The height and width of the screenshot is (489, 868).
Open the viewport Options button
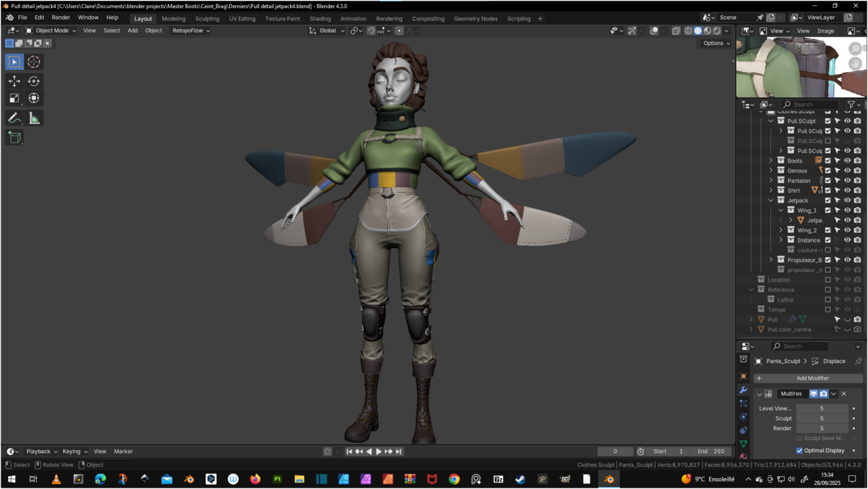716,43
